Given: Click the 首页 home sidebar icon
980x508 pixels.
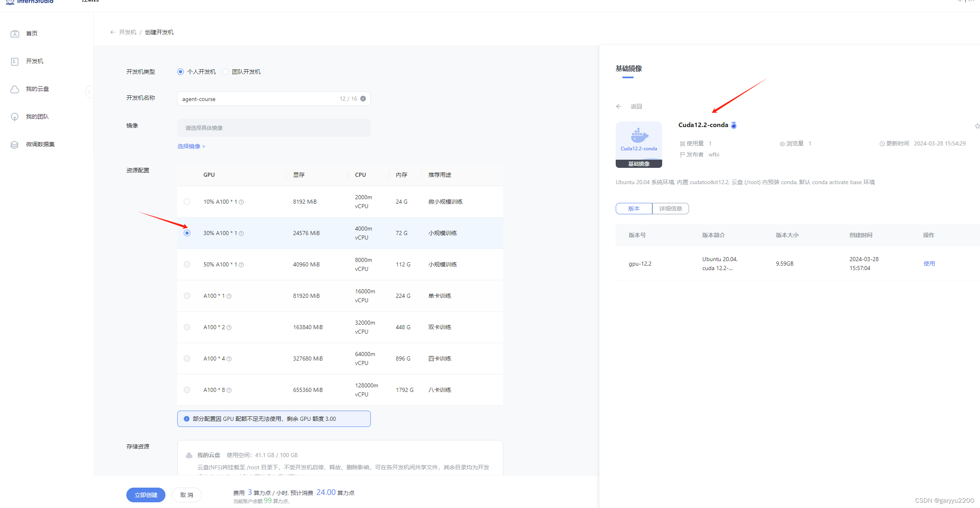Looking at the screenshot, I should coord(15,33).
